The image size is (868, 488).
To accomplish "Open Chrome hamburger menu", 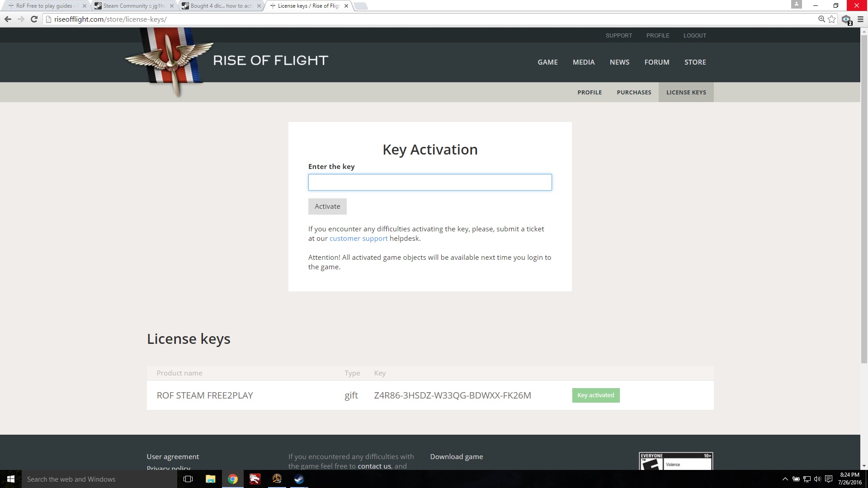I will pos(860,19).
